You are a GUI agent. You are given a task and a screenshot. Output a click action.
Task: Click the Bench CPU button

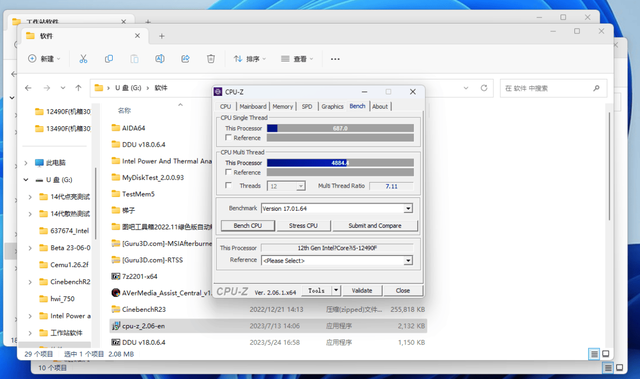(x=248, y=226)
